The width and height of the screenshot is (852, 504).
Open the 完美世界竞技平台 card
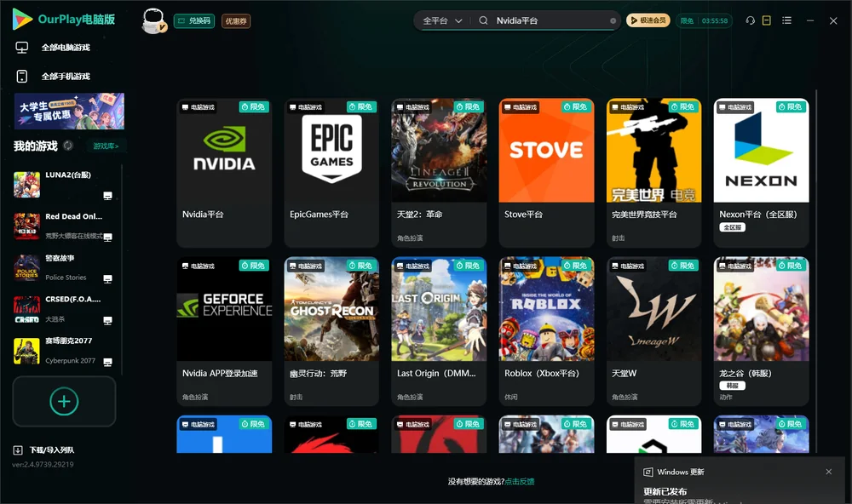point(653,173)
